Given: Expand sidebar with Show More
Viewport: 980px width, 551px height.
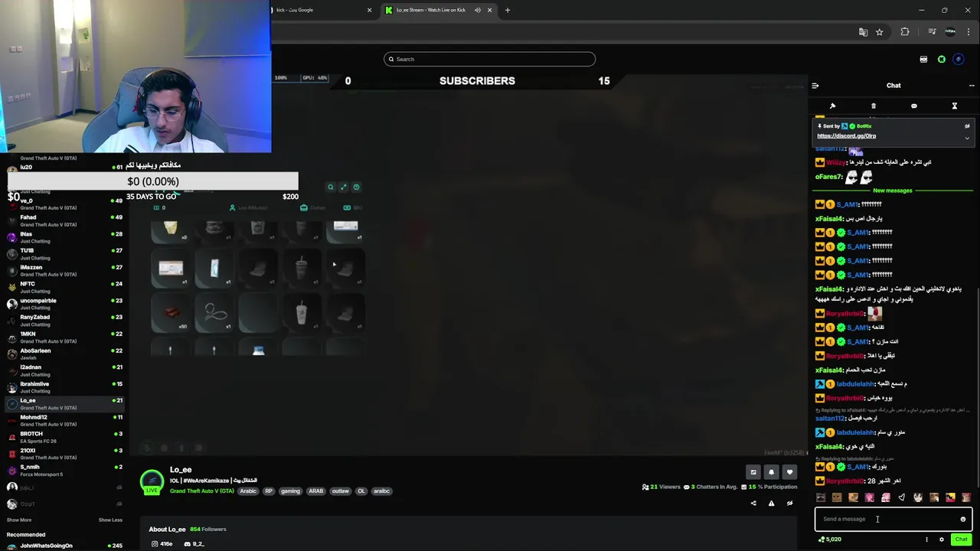Looking at the screenshot, I should 19,520.
